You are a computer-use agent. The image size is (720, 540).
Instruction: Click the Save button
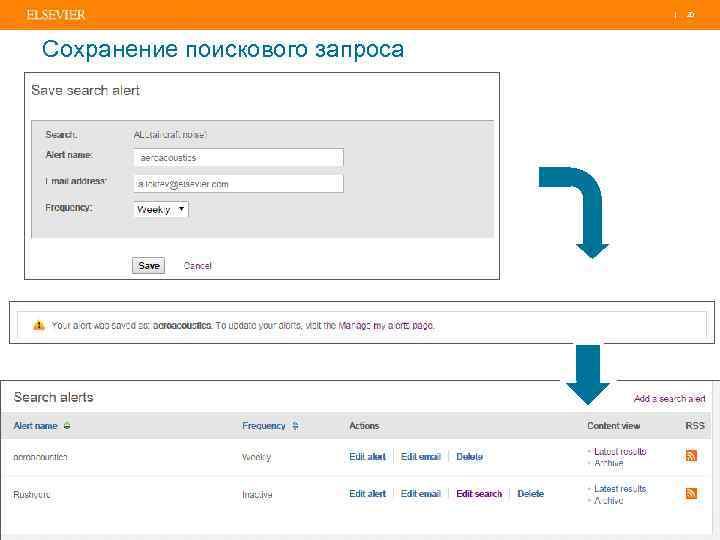(149, 265)
